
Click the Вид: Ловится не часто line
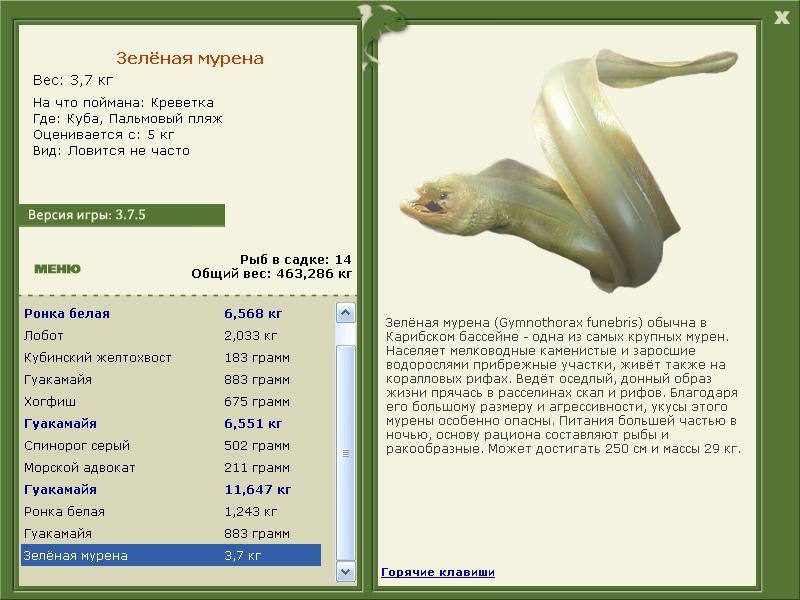click(111, 151)
